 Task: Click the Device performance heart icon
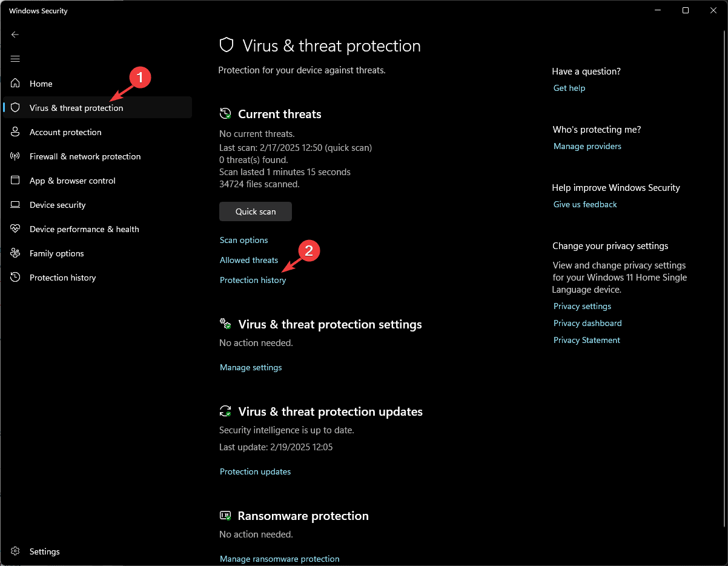click(16, 228)
